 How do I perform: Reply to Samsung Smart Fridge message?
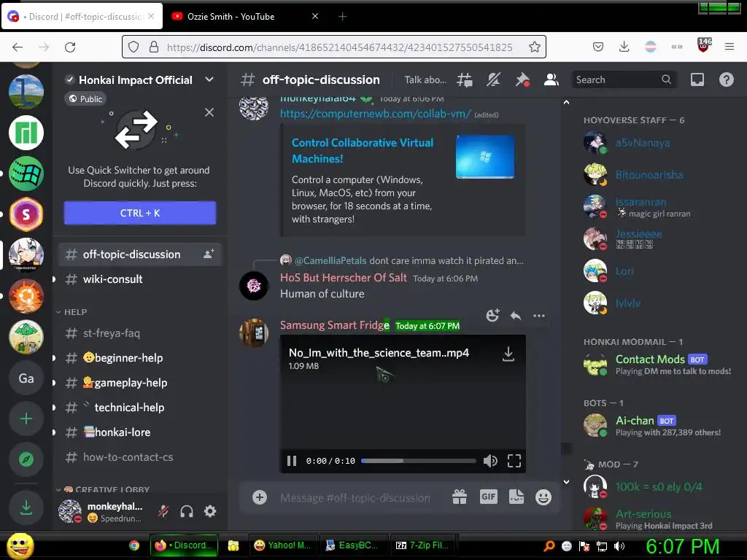tap(516, 315)
